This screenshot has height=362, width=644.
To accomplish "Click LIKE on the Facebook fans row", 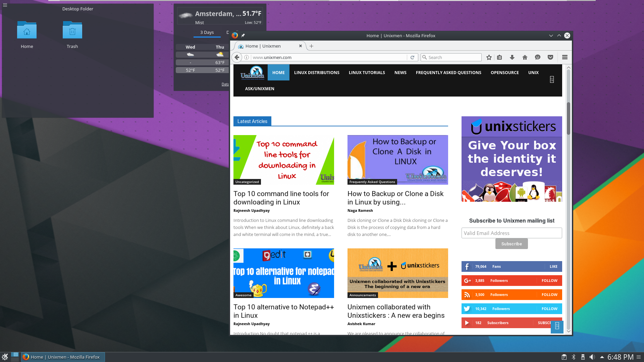I will [553, 266].
